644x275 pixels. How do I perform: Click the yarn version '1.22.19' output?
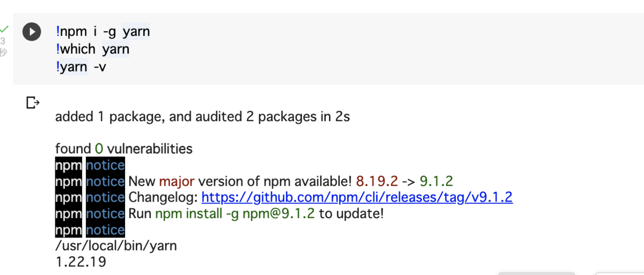(80, 262)
